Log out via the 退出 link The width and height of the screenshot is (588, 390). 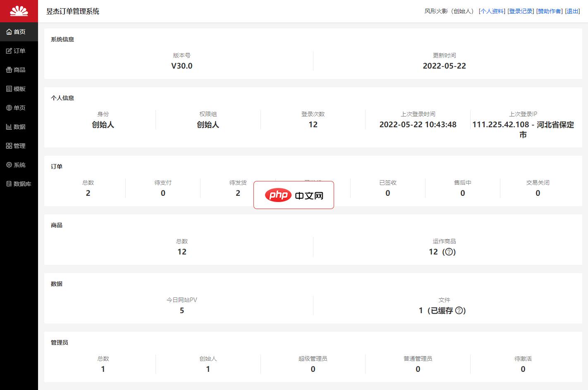[x=572, y=11]
